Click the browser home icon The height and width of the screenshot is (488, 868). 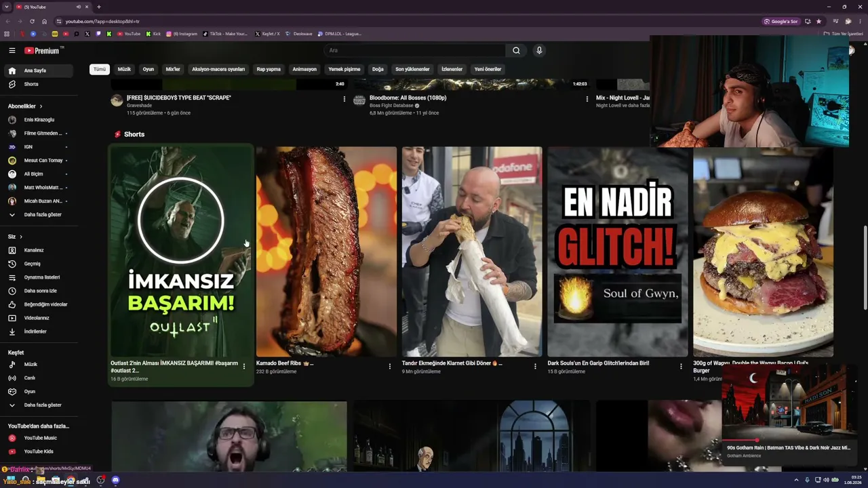45,21
